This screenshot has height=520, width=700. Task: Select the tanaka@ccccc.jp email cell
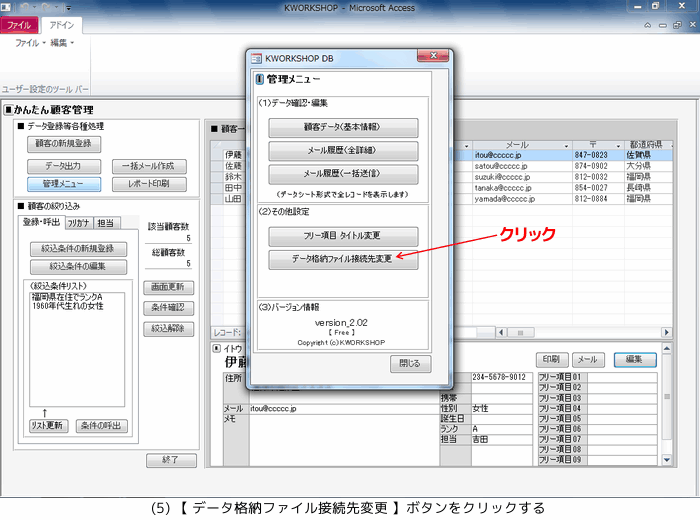(x=522, y=188)
